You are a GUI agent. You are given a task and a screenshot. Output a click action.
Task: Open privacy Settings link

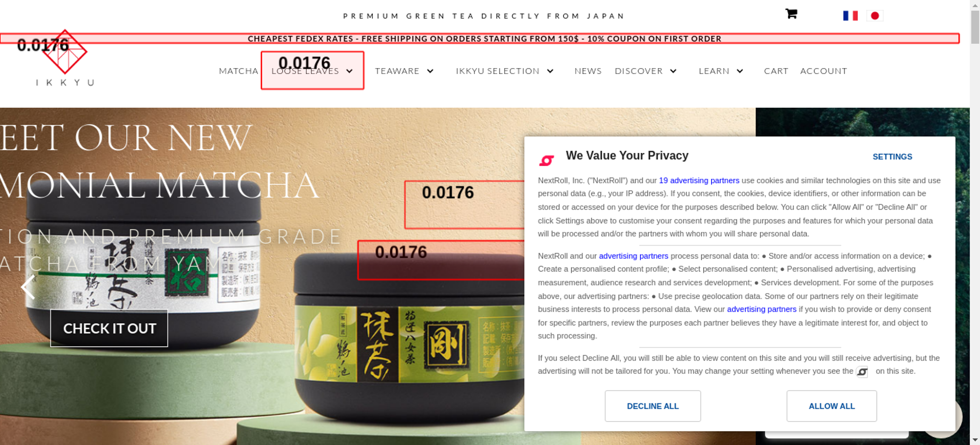coord(892,157)
